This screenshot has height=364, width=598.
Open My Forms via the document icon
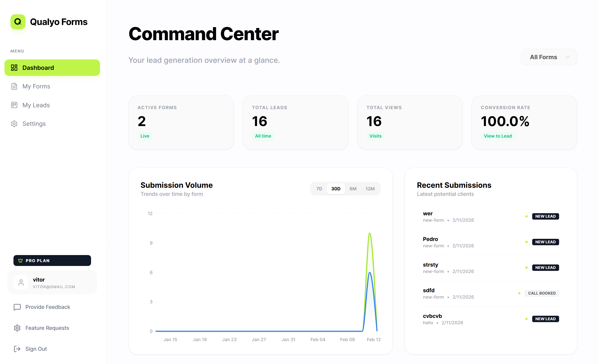coord(14,86)
